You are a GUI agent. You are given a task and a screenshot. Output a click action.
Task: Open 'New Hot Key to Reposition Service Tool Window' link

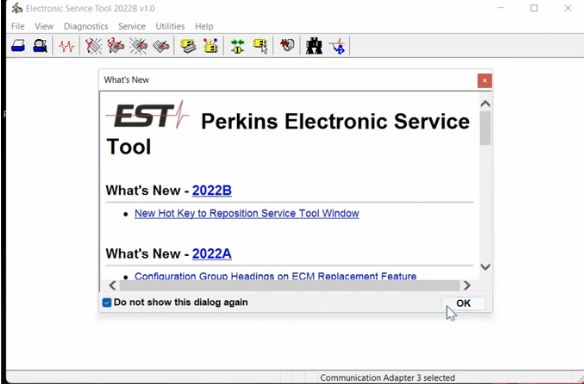[247, 213]
